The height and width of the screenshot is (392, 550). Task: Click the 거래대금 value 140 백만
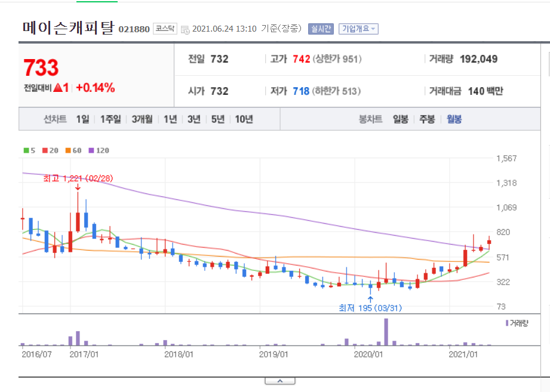(486, 91)
